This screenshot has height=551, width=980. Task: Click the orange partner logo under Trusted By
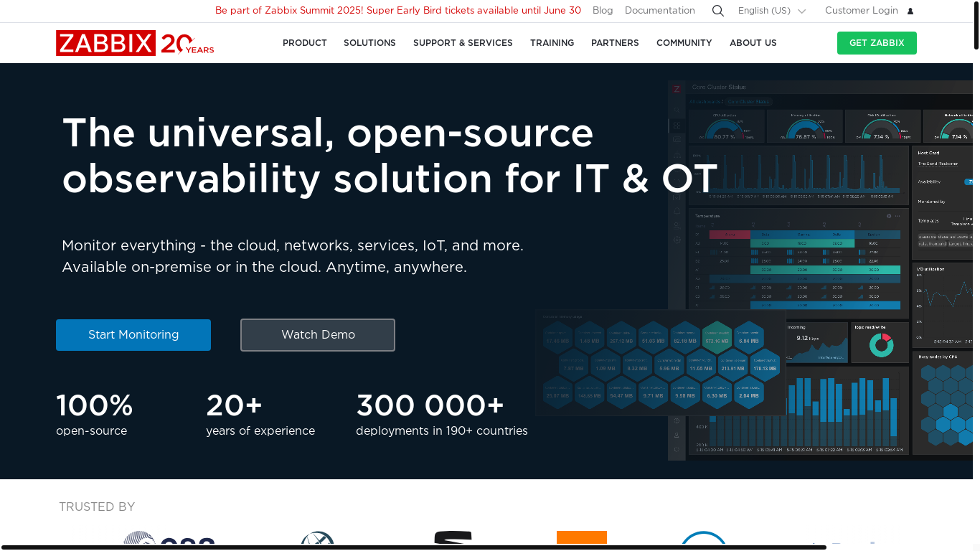(582, 537)
